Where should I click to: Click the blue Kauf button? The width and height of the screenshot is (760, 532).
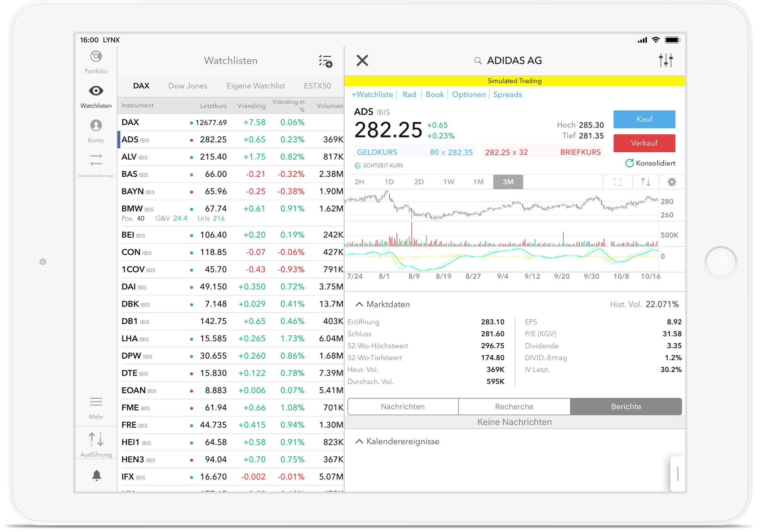click(x=644, y=119)
